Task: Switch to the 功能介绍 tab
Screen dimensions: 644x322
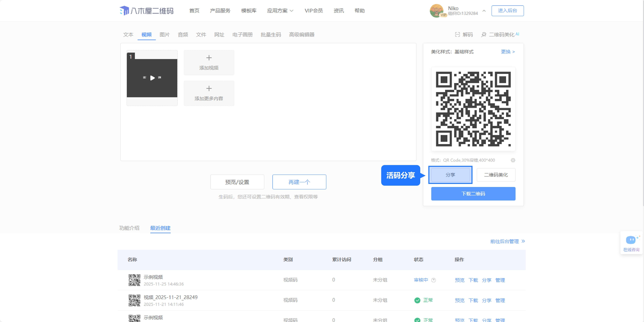Action: tap(129, 228)
